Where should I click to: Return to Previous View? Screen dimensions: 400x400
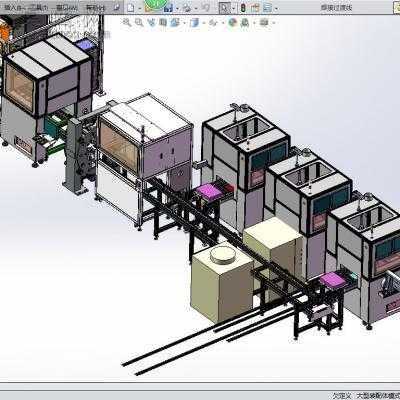click(151, 22)
